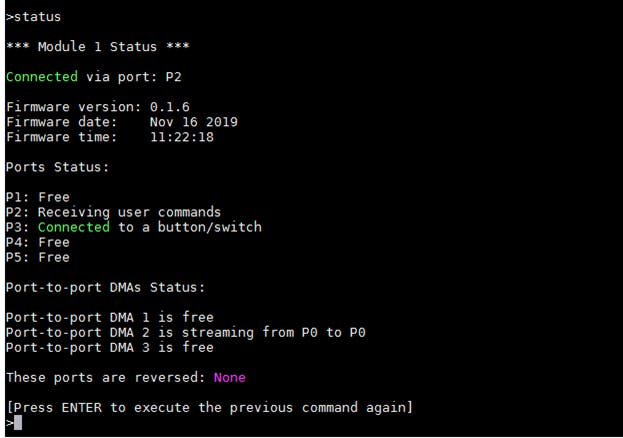Click the firmware date "Nov 16 2019"
This screenshot has width=623, height=438.
pyautogui.click(x=186, y=122)
